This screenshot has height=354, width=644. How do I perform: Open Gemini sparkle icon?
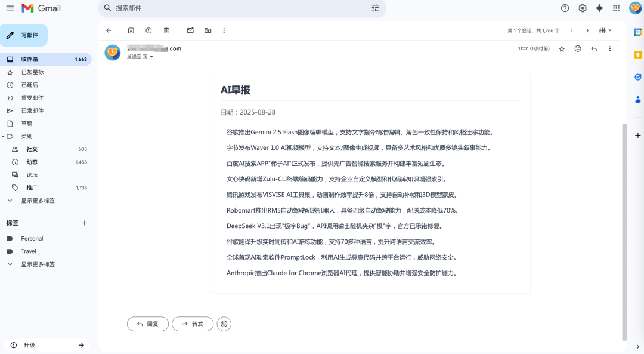click(600, 8)
